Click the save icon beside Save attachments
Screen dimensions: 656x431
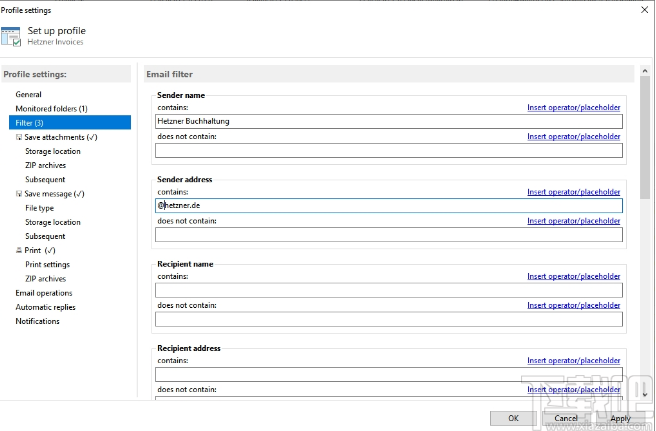point(19,137)
